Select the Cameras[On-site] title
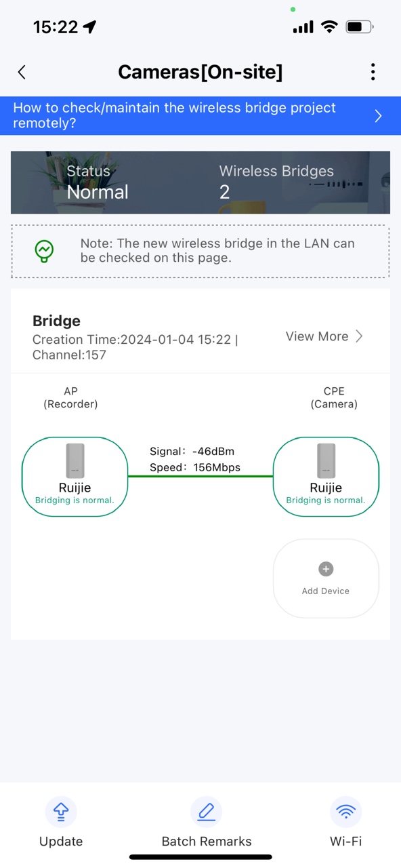 [x=200, y=72]
